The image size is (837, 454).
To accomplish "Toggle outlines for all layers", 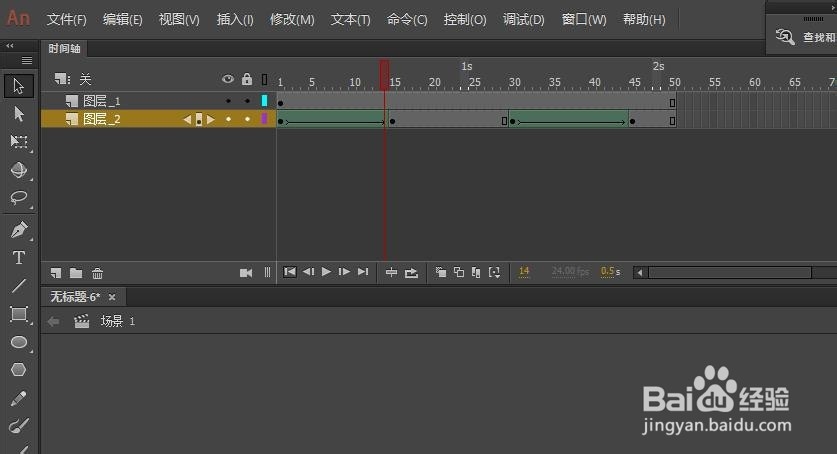I will tap(264, 79).
